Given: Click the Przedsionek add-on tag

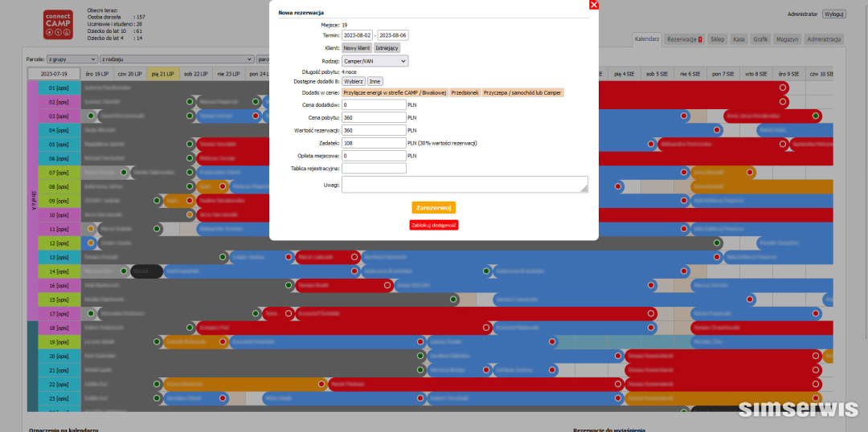Looking at the screenshot, I should point(465,93).
